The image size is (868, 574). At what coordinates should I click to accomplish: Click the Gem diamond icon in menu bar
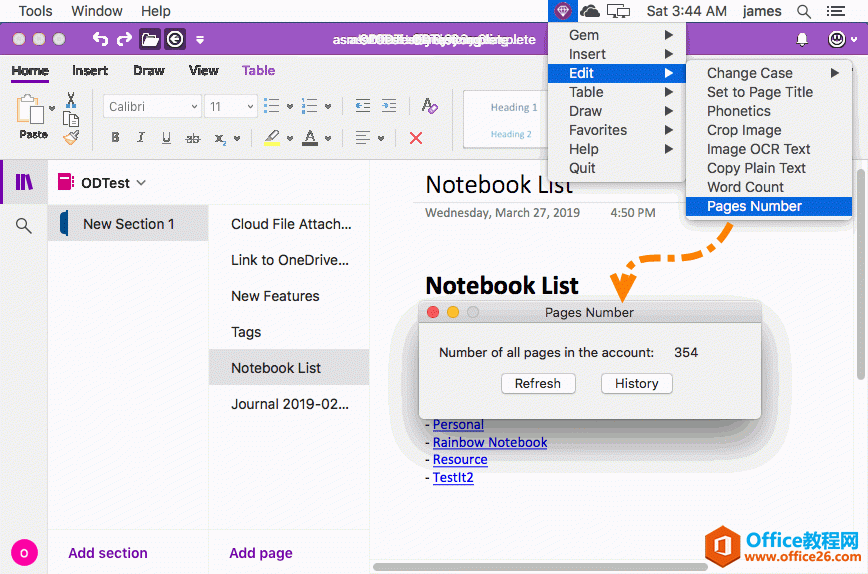[562, 11]
